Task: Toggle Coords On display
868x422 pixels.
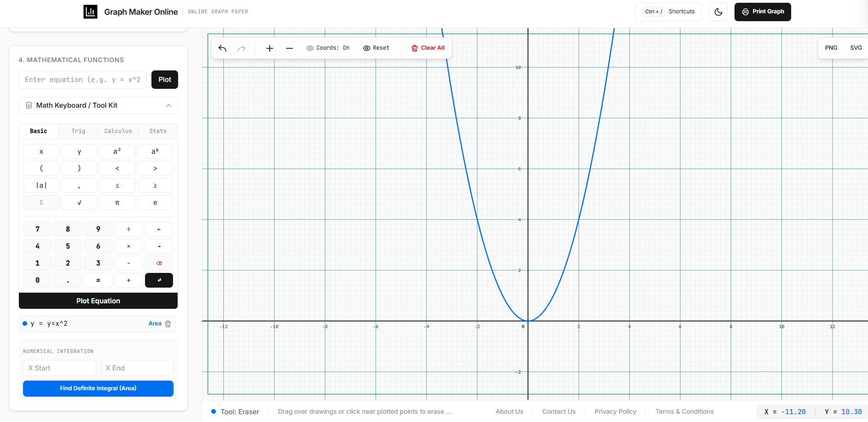Action: pyautogui.click(x=328, y=48)
